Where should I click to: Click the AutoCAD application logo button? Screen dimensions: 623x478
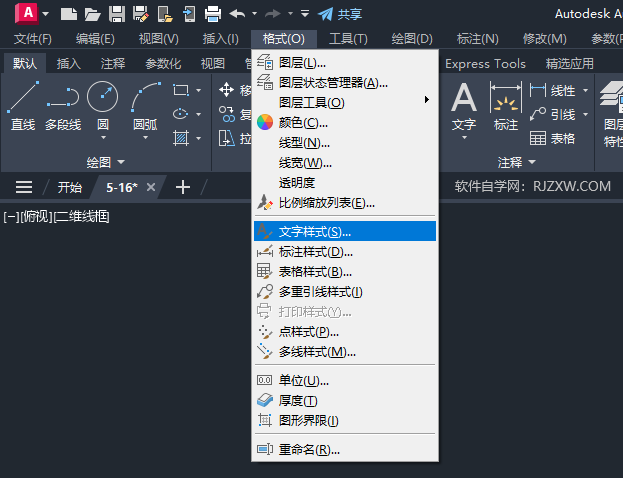pyautogui.click(x=27, y=14)
